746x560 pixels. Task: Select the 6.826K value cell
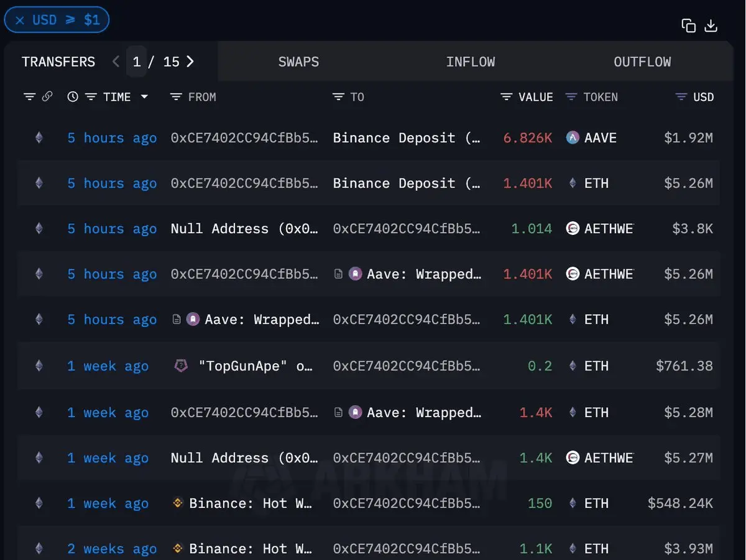(528, 138)
